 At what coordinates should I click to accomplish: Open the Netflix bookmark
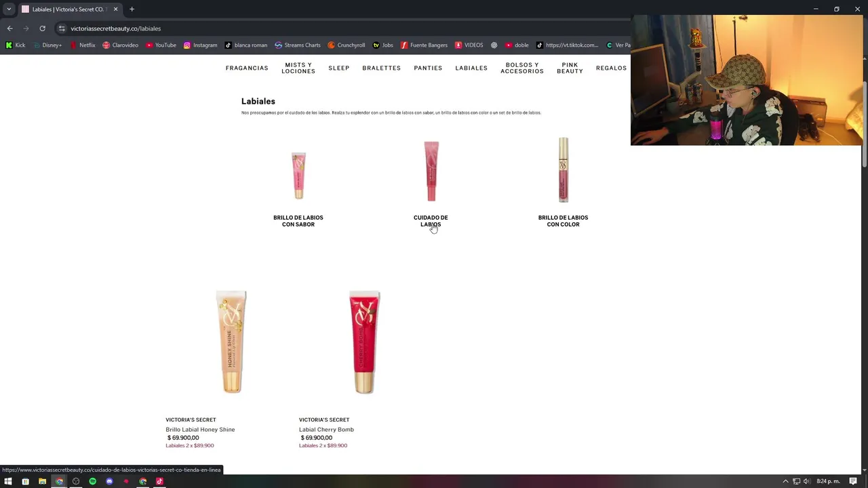point(82,45)
